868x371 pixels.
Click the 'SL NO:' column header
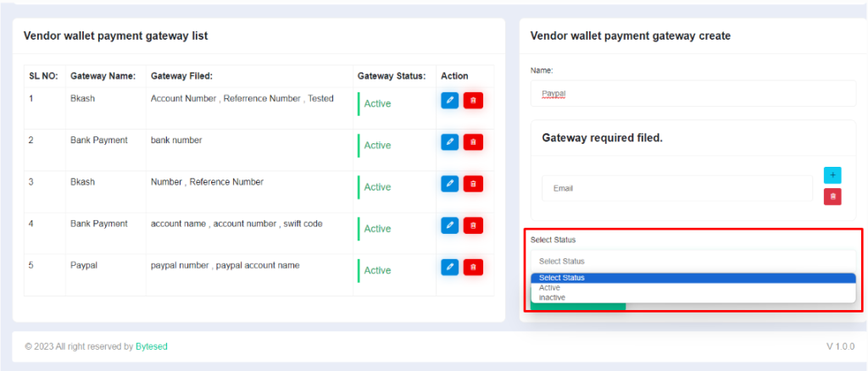click(x=43, y=76)
